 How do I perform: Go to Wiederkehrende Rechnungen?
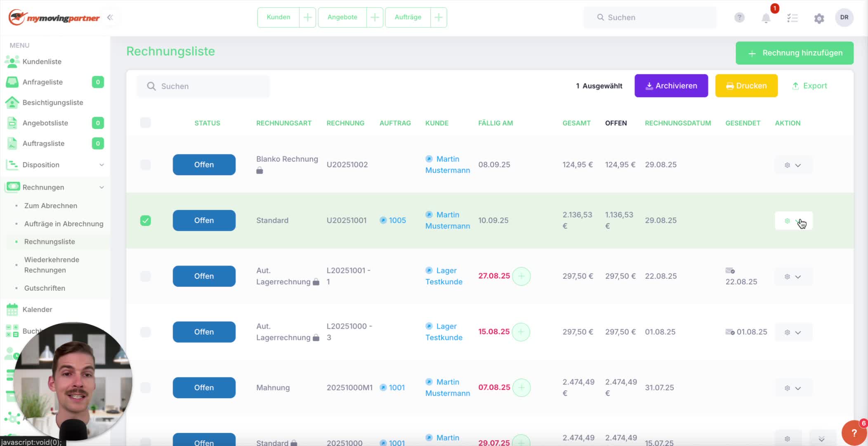coord(52,265)
